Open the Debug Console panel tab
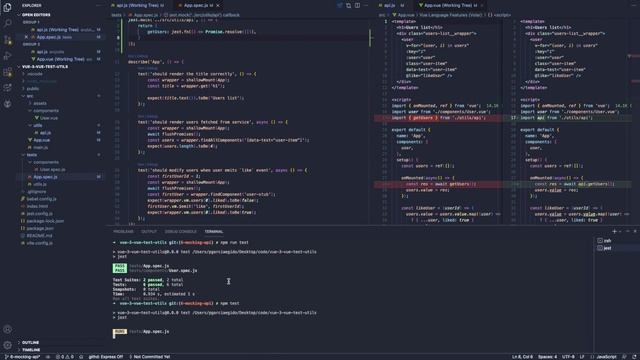Image resolution: width=640 pixels, height=360 pixels. click(180, 231)
